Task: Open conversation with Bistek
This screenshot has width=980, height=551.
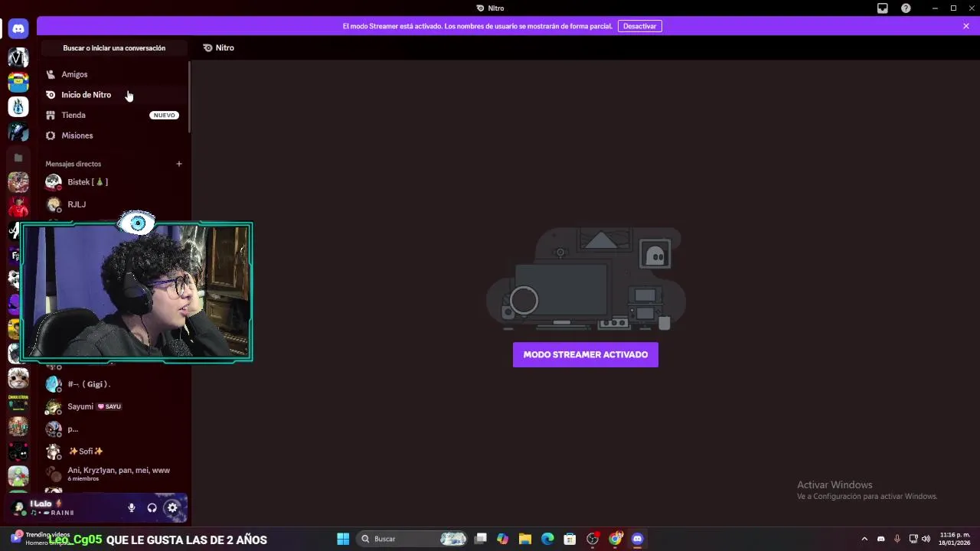Action: click(115, 182)
